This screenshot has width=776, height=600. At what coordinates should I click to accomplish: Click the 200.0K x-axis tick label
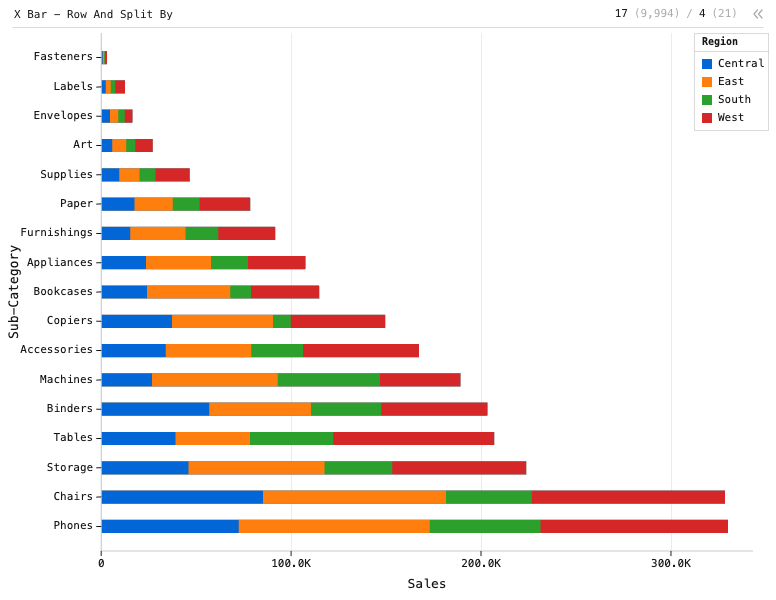pos(481,563)
